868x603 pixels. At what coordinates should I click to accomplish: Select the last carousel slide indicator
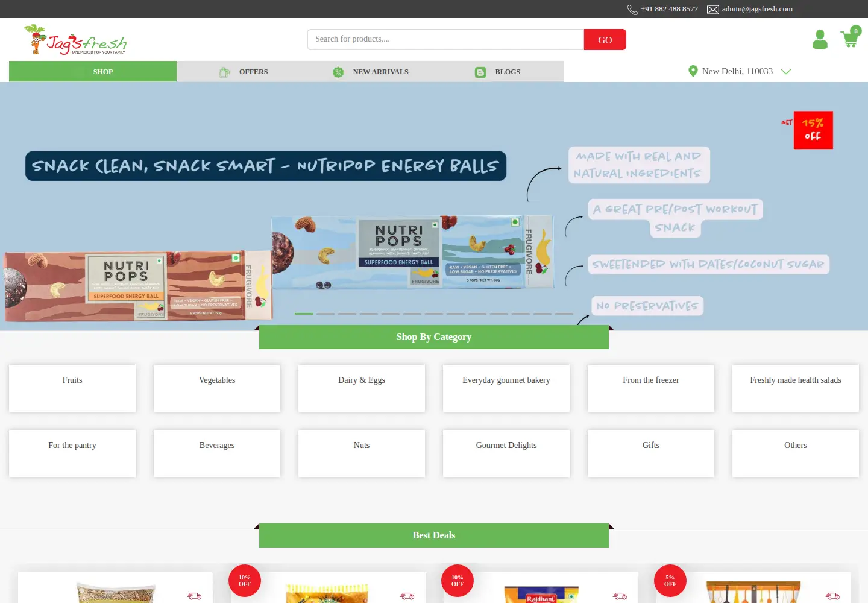(564, 314)
